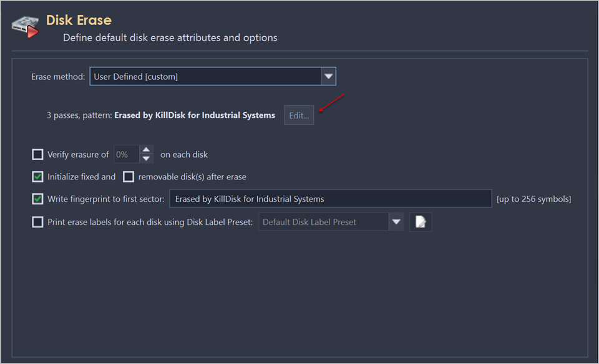Viewport: 599px width, 364px height.
Task: Open the User Defined [custom] combo box
Action: coord(205,77)
